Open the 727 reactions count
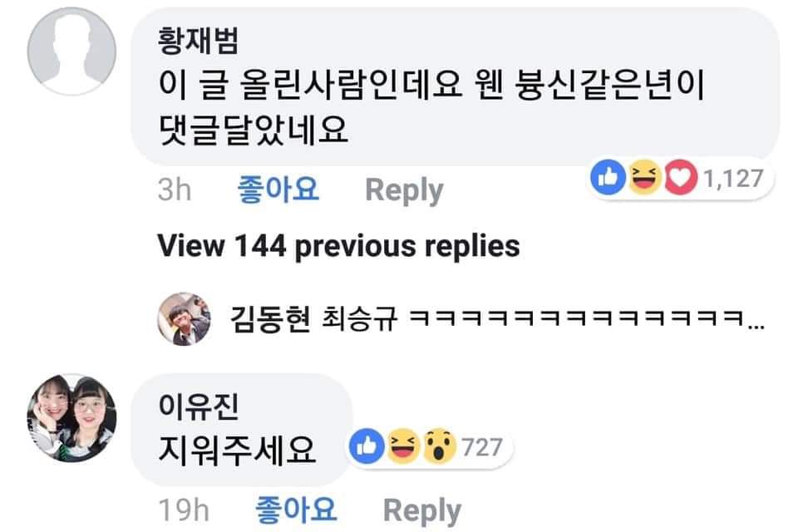 point(482,447)
